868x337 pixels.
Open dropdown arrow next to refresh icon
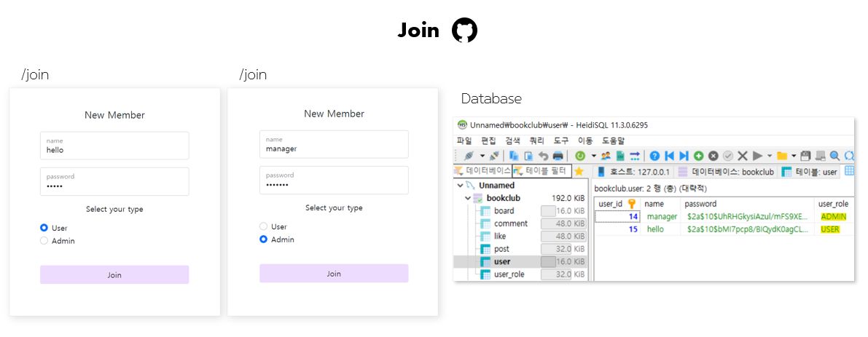(593, 156)
